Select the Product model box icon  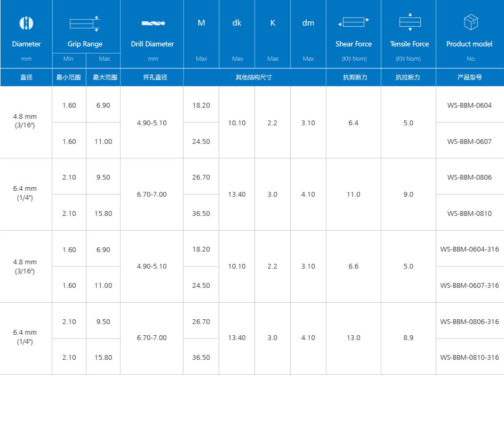click(470, 22)
